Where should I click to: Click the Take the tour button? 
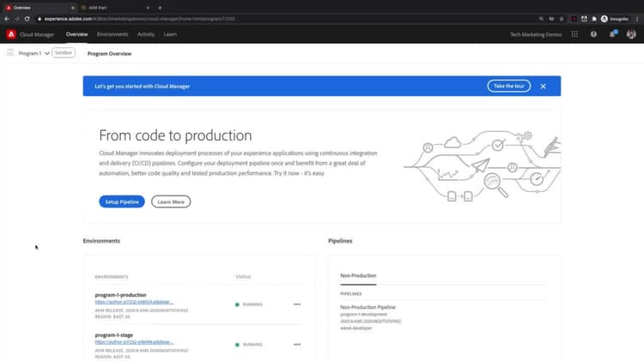click(x=509, y=86)
